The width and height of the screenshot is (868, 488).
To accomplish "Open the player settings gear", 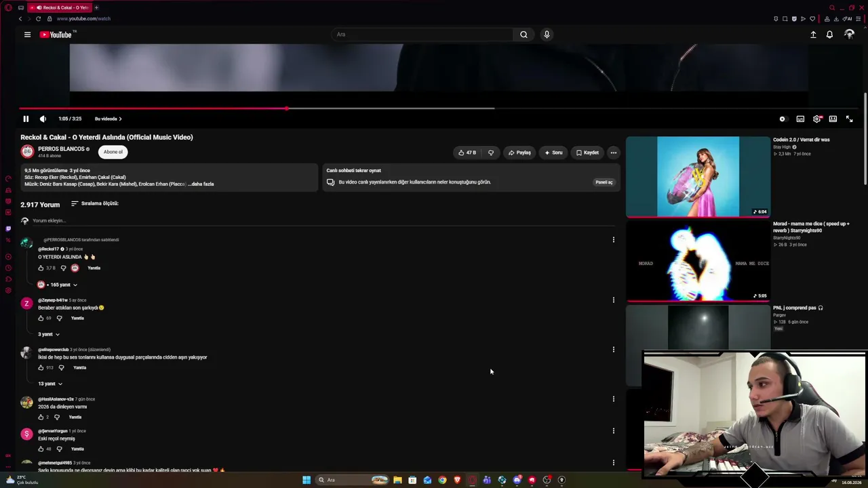I will tap(817, 119).
